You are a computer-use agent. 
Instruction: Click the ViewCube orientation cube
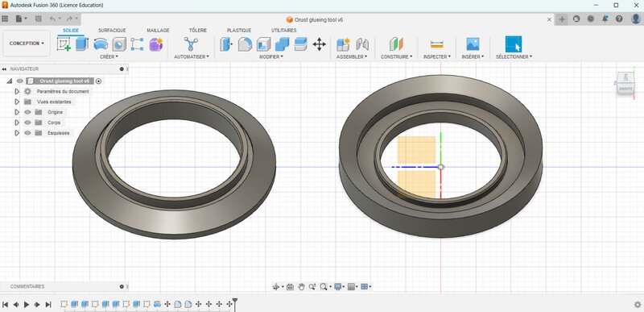(625, 84)
